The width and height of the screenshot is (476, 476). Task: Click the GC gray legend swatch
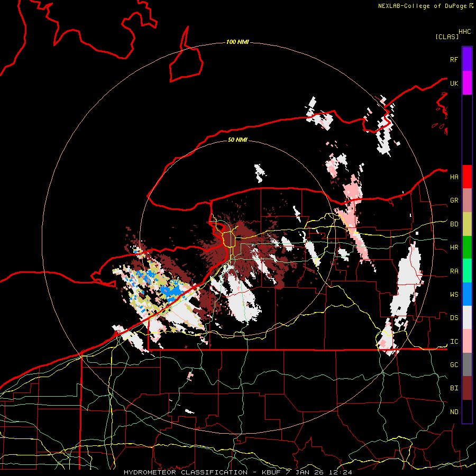[467, 364]
